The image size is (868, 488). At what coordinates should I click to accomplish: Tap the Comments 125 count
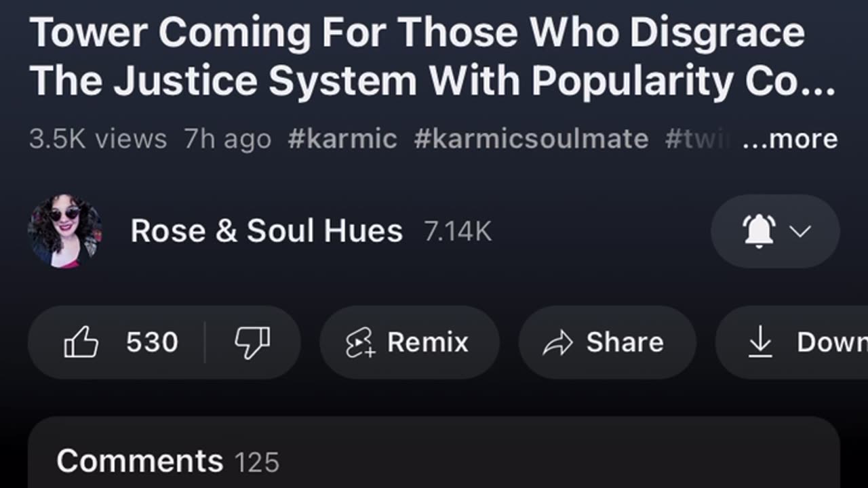click(257, 463)
